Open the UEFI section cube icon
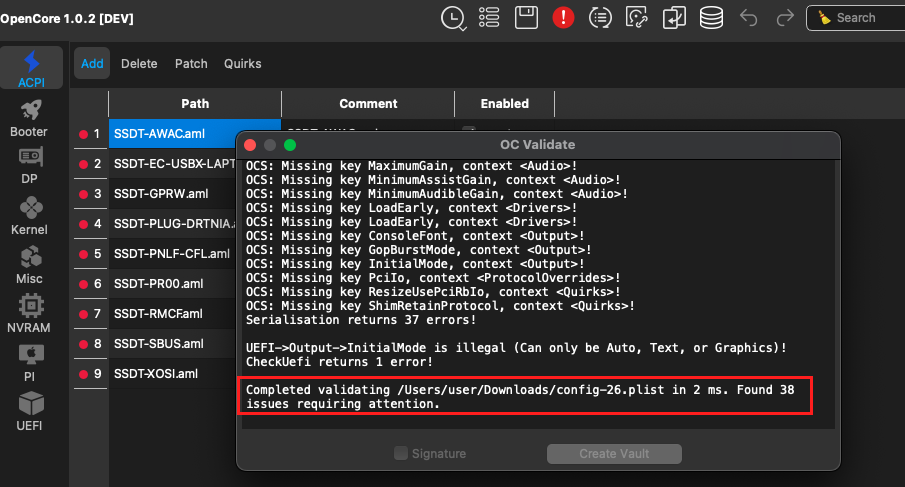Screen dimensions: 905x487 [x=31, y=403]
